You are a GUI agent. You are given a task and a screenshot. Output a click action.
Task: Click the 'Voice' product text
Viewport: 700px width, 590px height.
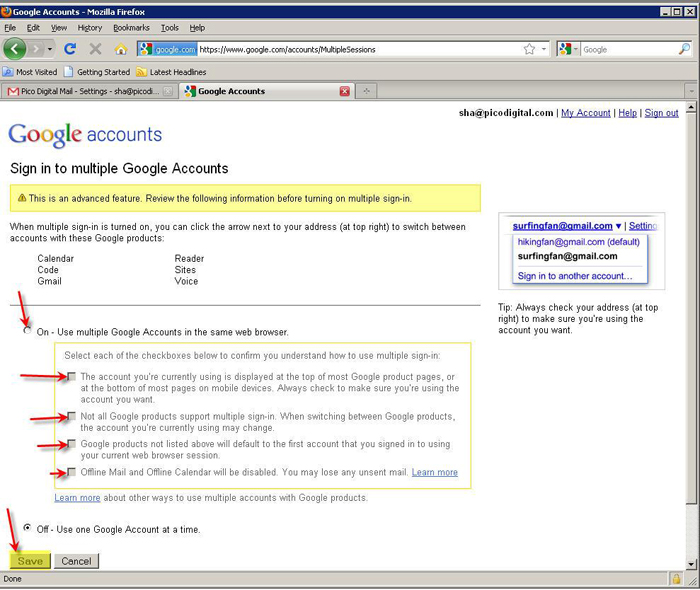[x=186, y=281]
